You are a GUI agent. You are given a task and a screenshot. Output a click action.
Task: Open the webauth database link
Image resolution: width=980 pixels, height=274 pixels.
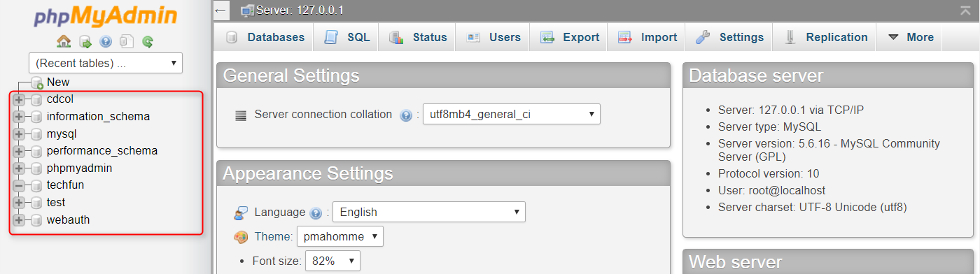click(x=68, y=220)
